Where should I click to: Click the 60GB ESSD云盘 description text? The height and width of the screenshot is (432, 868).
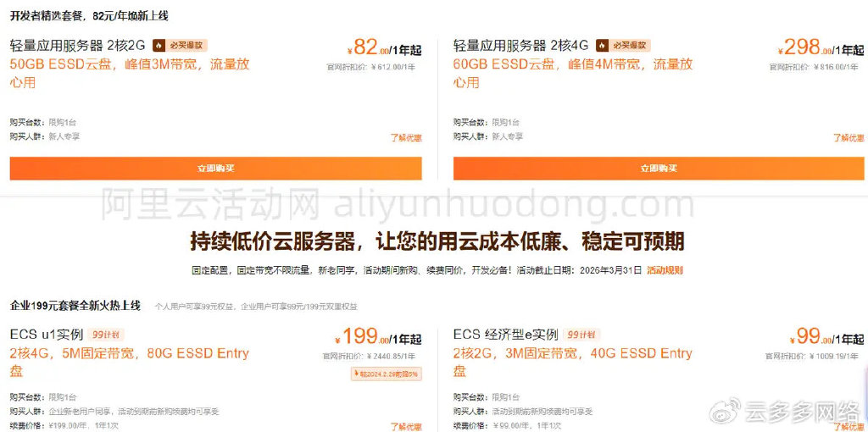(x=573, y=73)
